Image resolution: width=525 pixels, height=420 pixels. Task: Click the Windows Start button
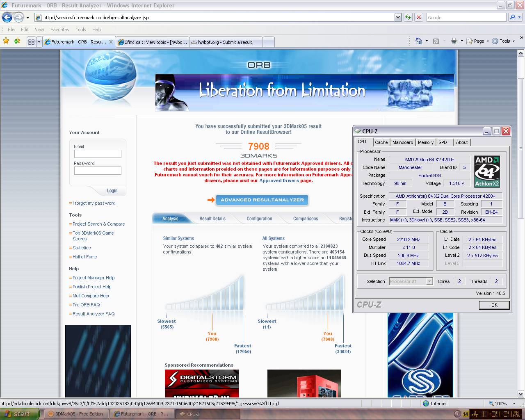click(x=19, y=414)
